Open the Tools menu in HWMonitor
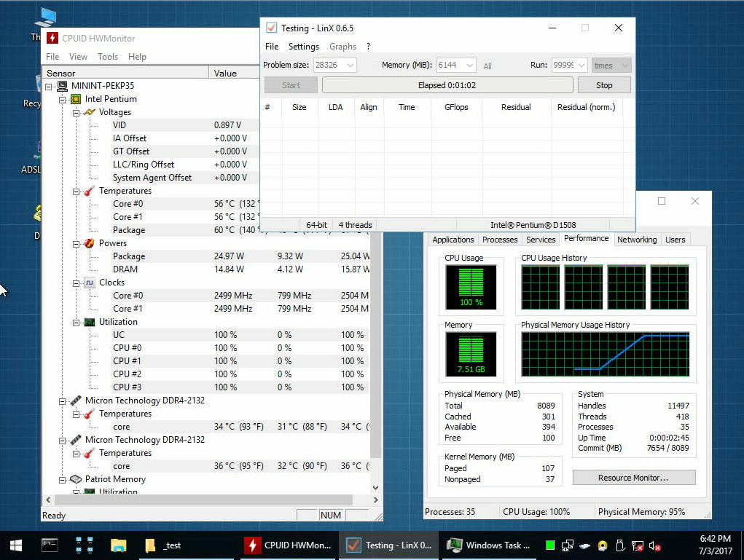This screenshot has height=560, width=744. tap(108, 57)
